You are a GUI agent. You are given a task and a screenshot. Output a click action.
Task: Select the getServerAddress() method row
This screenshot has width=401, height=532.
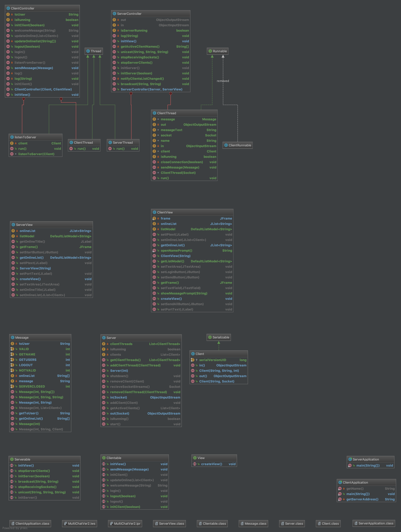[366, 499]
